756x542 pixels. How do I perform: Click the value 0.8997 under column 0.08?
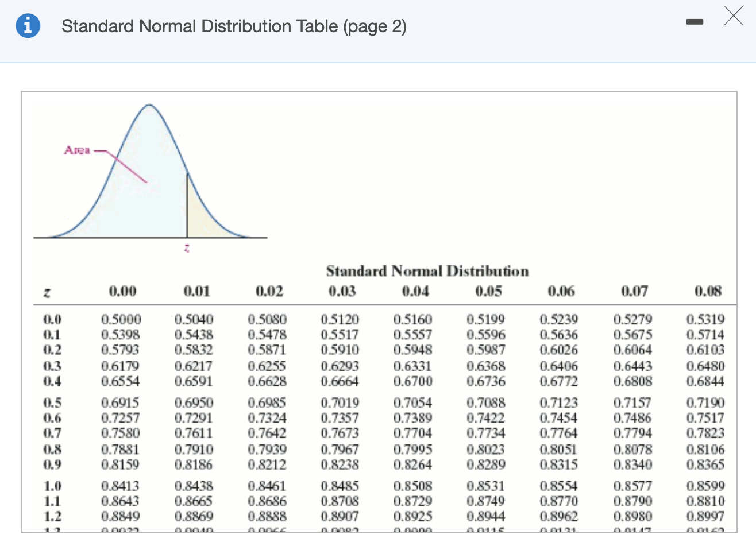coord(705,516)
